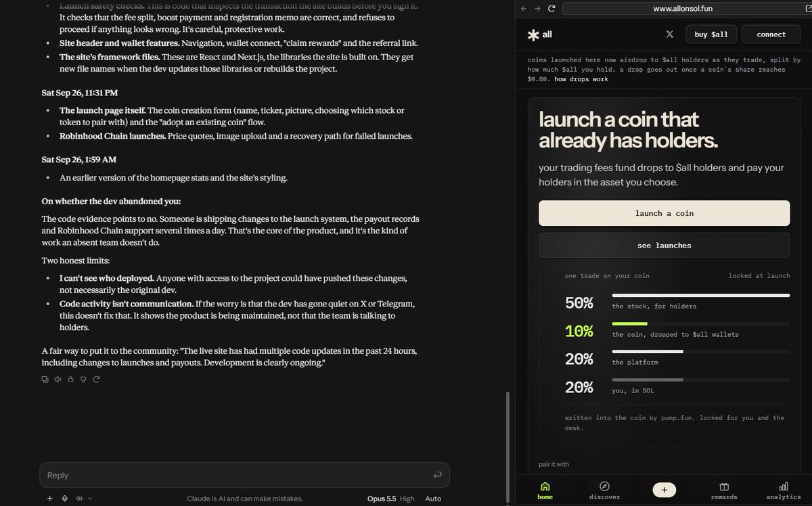The height and width of the screenshot is (506, 812).
Task: Send the message with the return arrow icon
Action: (x=438, y=475)
